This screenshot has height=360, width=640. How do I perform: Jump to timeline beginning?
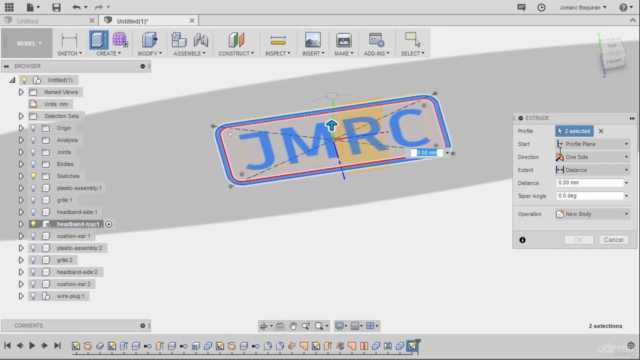tap(7, 346)
